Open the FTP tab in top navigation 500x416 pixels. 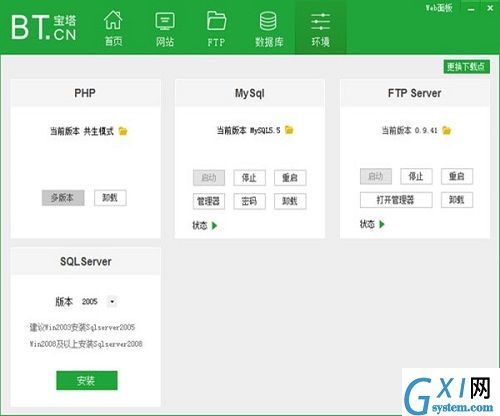(216, 28)
